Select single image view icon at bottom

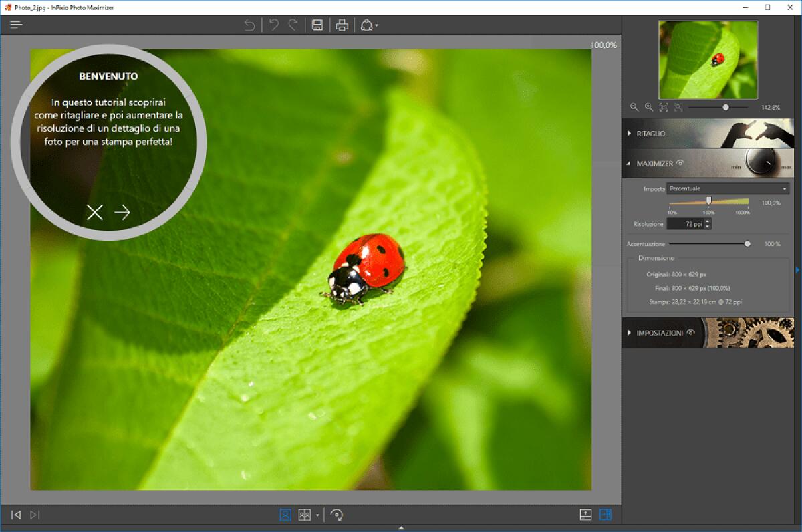point(285,515)
